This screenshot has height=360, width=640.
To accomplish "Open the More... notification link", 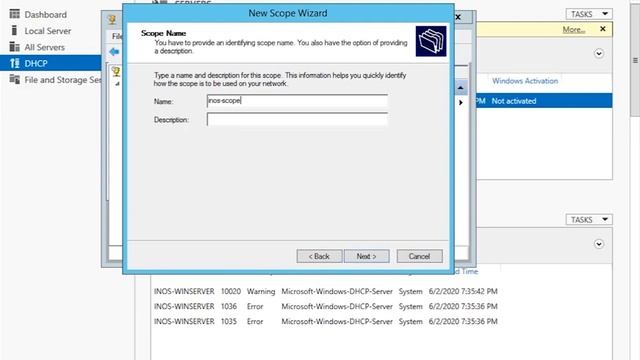I will [x=573, y=29].
